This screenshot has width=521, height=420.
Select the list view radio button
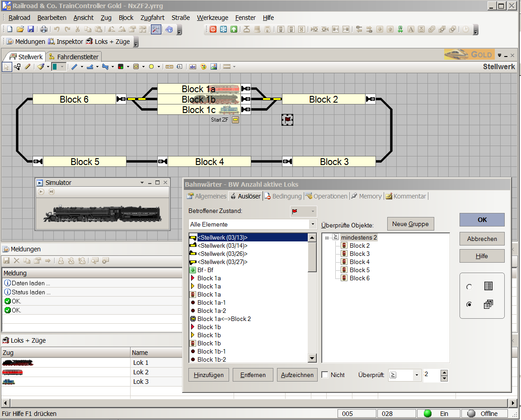[469, 287]
